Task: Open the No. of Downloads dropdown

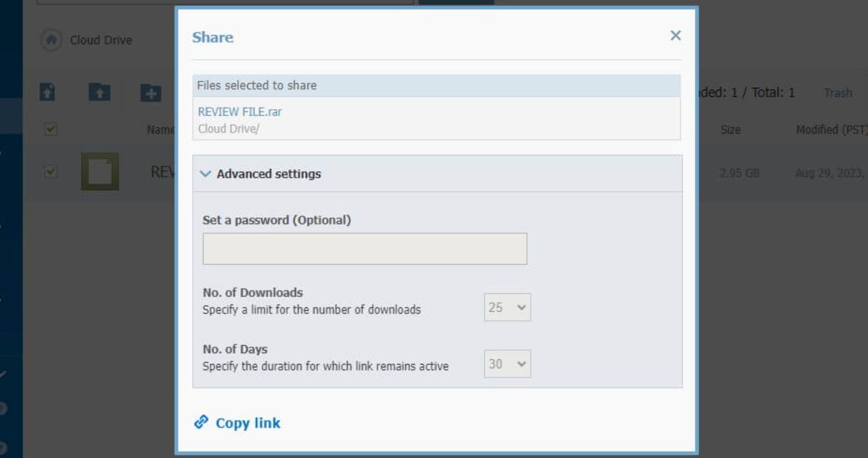Action: pos(507,307)
